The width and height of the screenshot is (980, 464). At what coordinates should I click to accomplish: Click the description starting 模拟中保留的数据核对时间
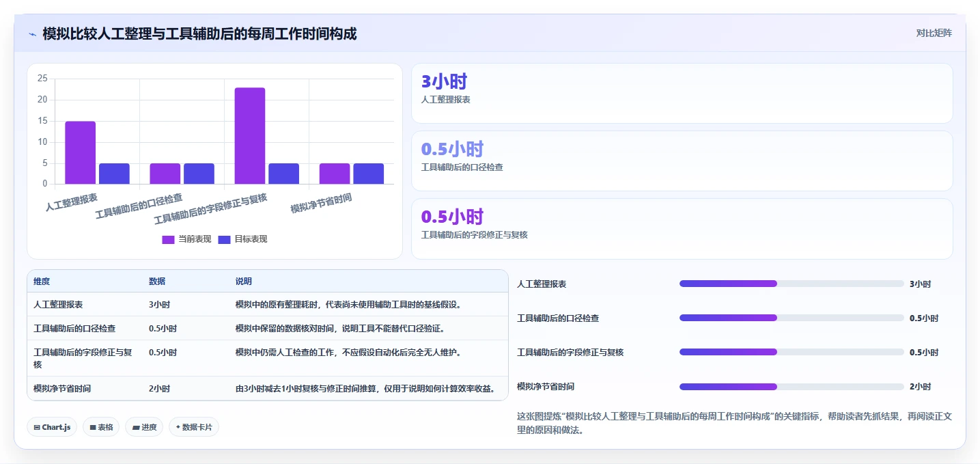pos(340,329)
